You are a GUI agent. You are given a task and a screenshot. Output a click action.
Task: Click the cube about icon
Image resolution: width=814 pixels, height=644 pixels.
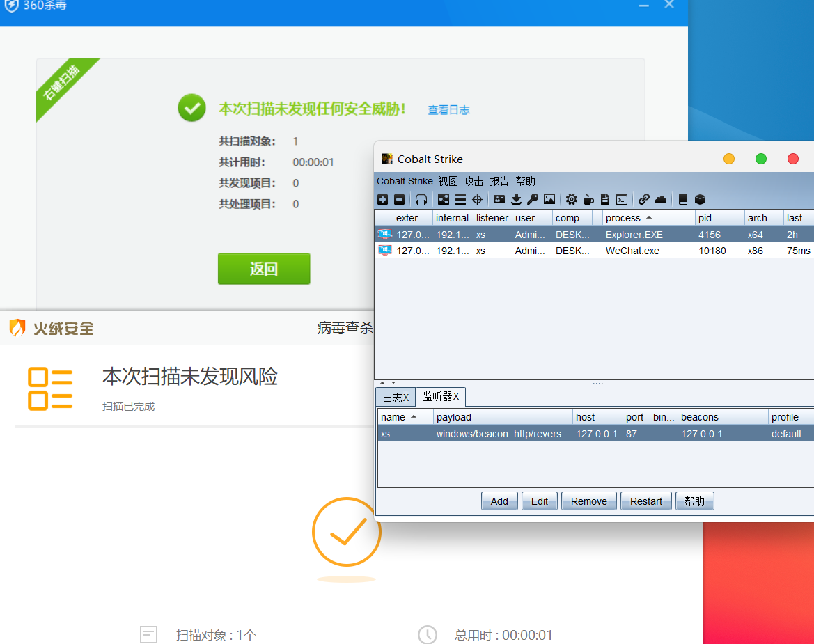700,199
